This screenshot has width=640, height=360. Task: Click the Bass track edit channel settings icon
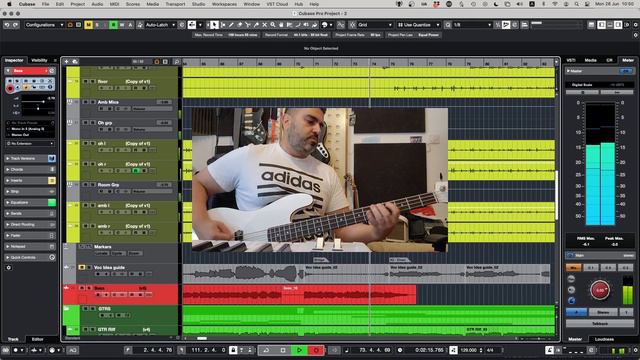[x=52, y=71]
